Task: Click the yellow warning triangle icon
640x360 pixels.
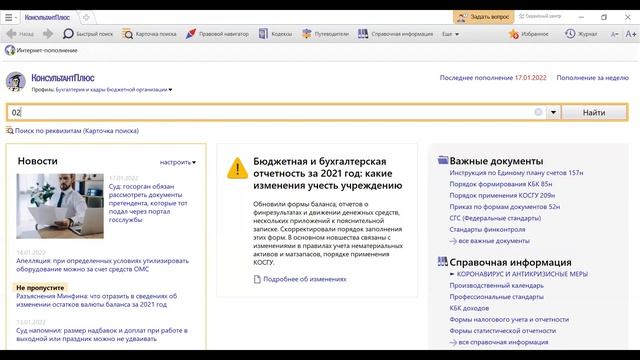Action: click(x=237, y=168)
